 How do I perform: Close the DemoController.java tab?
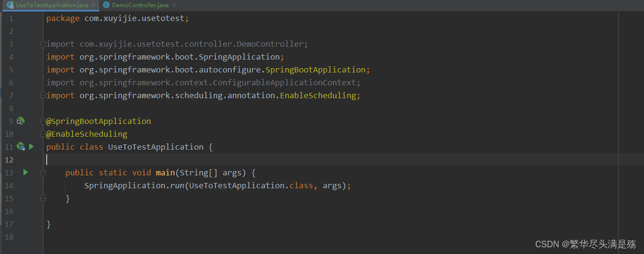click(x=174, y=5)
